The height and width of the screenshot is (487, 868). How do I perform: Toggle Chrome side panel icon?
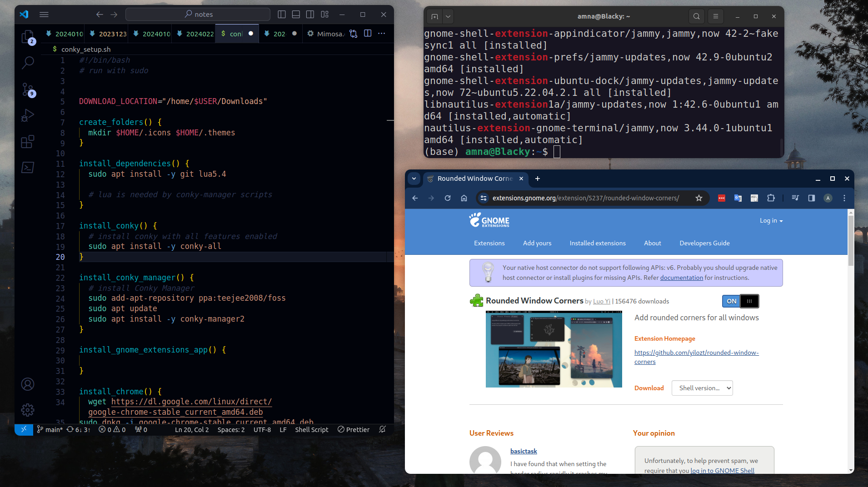[x=812, y=198]
